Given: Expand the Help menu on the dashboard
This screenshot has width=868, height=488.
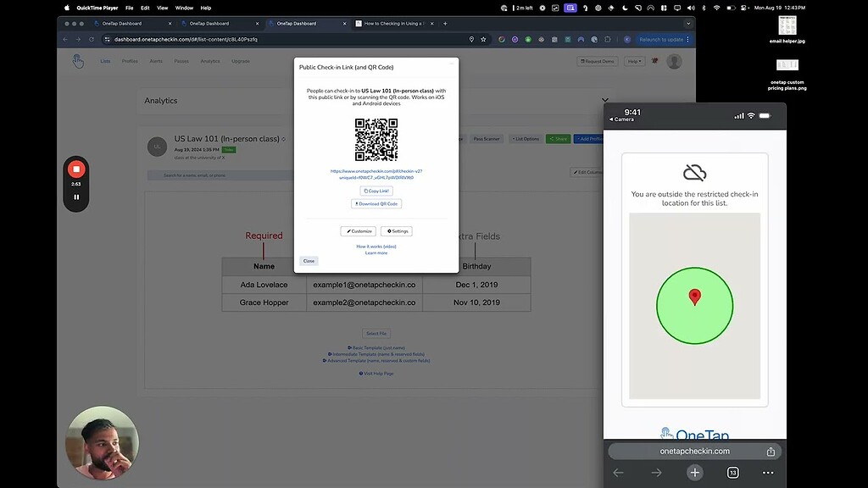Looking at the screenshot, I should point(634,61).
